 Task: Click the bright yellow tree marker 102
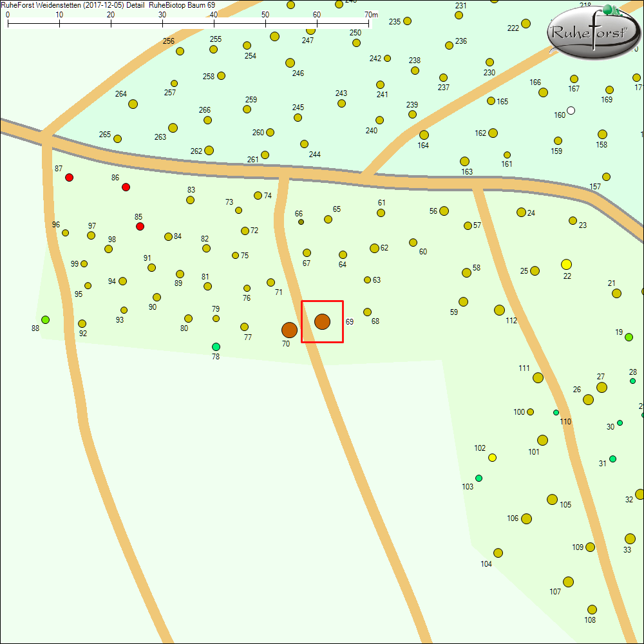coord(492,457)
